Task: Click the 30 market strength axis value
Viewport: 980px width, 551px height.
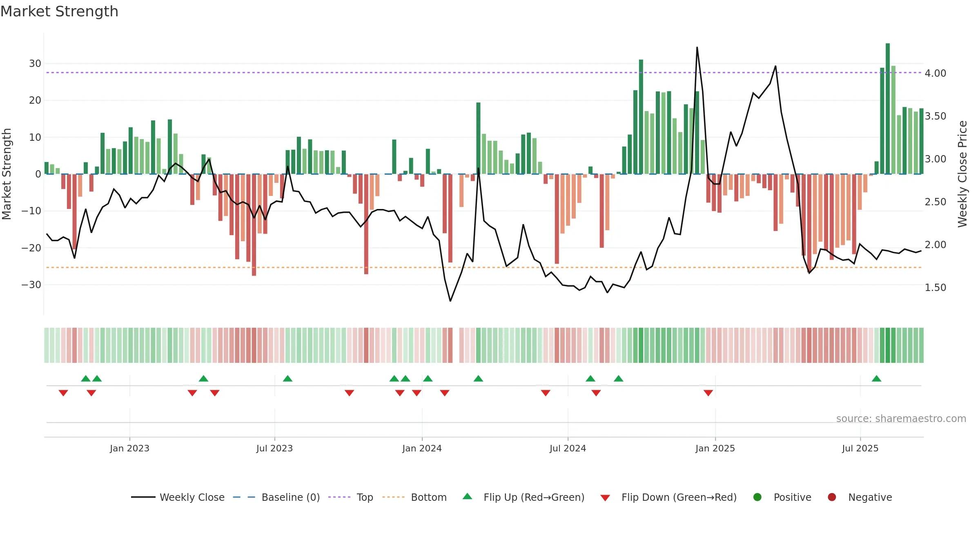Action: (35, 64)
